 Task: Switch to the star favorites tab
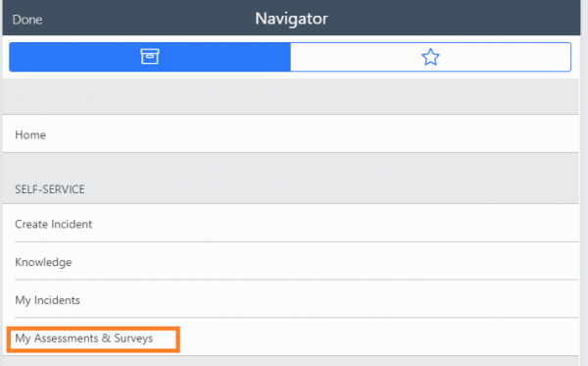point(430,57)
